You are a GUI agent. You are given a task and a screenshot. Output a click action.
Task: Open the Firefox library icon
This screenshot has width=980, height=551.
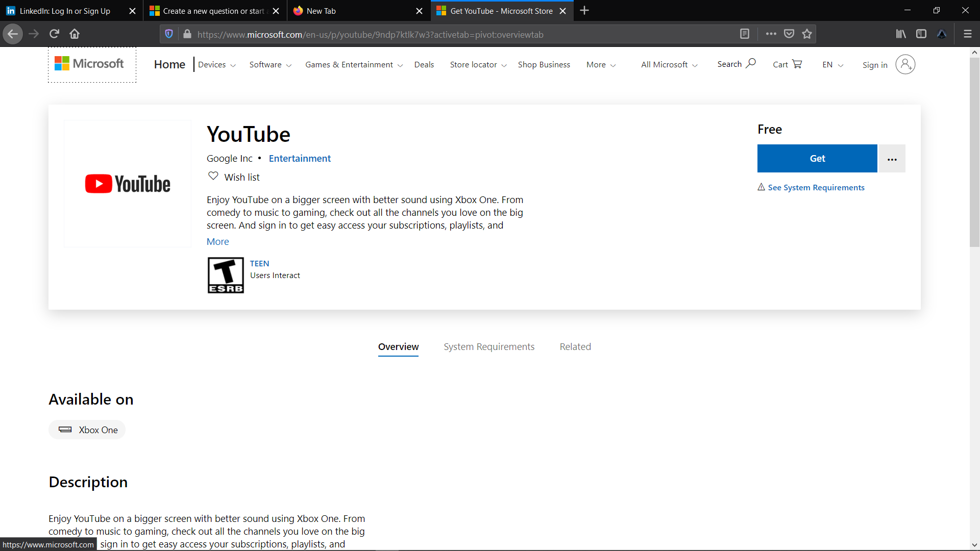[x=901, y=34]
